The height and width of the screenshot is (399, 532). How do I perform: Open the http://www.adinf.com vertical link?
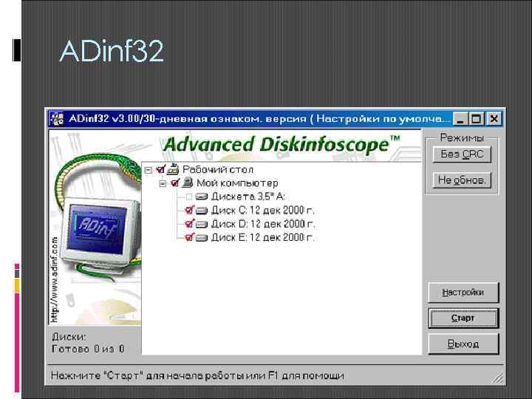(x=55, y=280)
